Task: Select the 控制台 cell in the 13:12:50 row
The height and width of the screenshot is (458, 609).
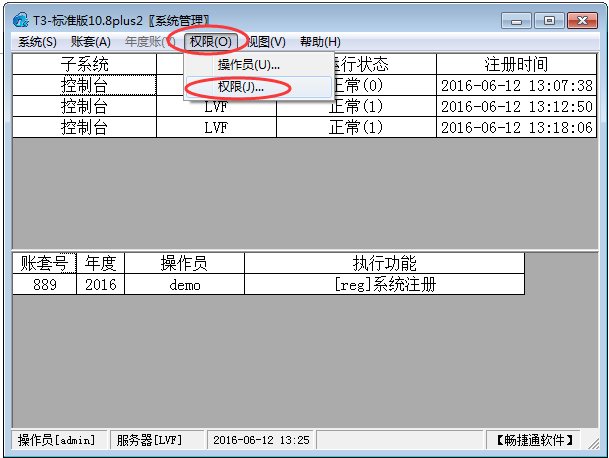Action: coord(84,106)
